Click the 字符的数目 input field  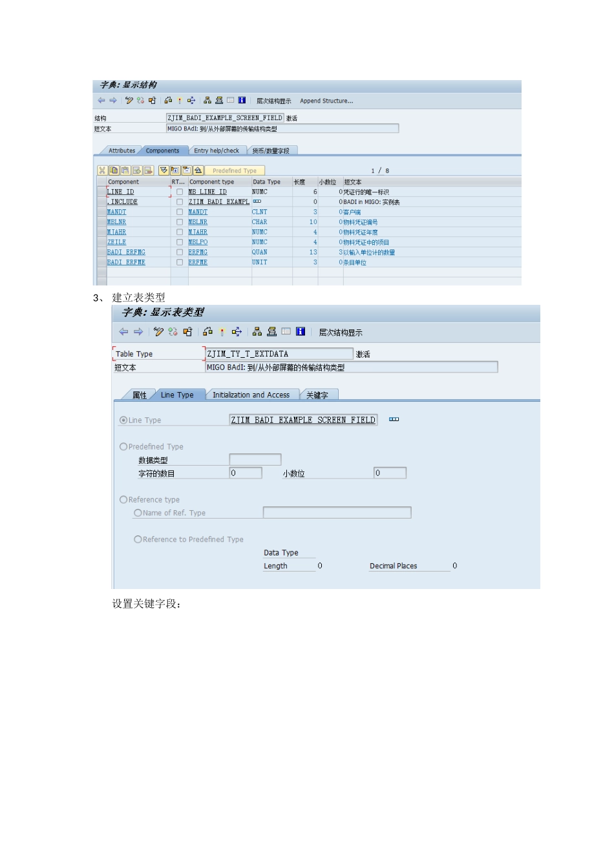246,473
